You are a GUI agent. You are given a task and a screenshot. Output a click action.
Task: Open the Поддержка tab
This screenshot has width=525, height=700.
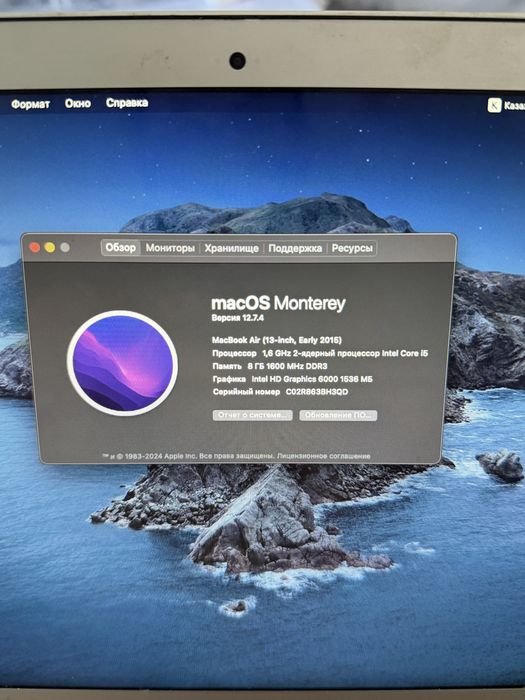(x=295, y=249)
